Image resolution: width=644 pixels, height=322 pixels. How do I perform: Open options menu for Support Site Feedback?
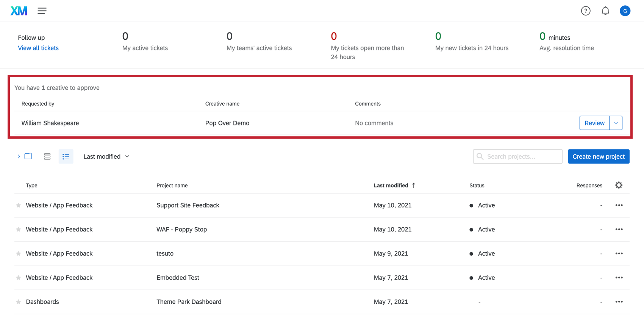619,205
